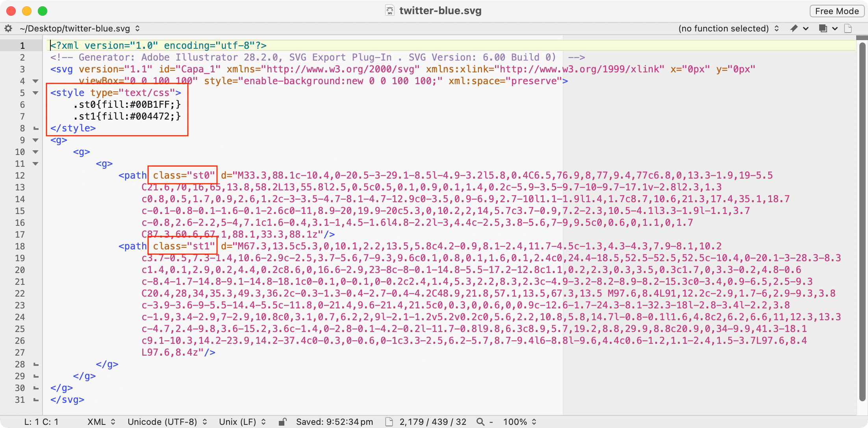This screenshot has width=868, height=428.
Task: Open the Unicode (UTF-8) encoding menu
Action: tap(167, 422)
